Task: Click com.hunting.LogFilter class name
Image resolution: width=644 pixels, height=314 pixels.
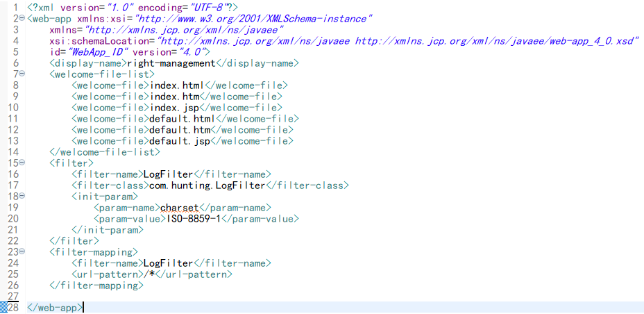Action: click(207, 185)
